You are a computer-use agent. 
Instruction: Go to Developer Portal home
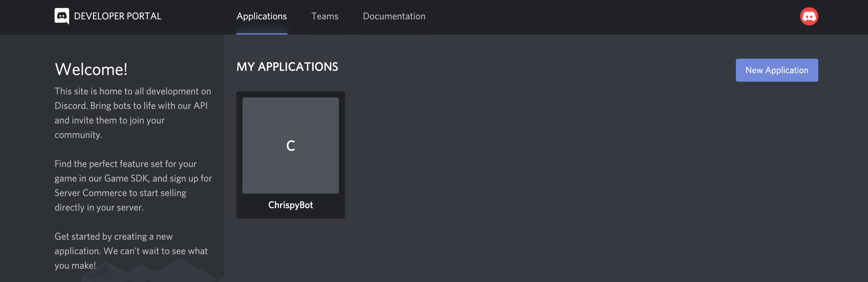[117, 16]
